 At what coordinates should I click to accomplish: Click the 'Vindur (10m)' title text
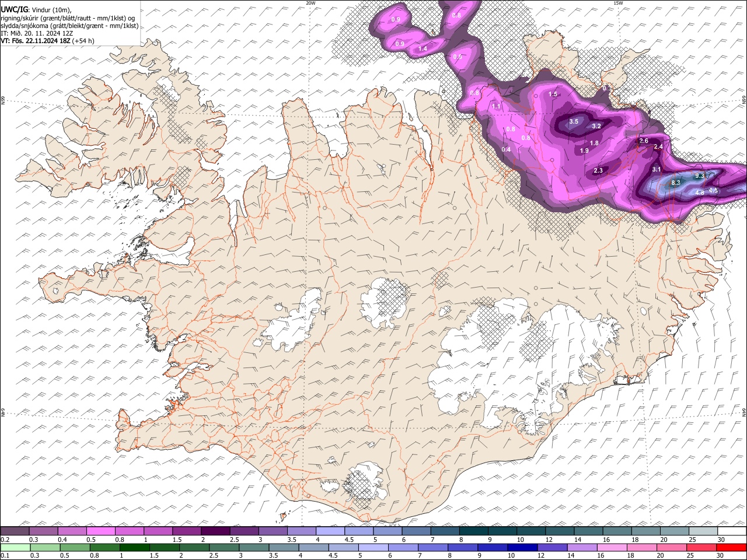coord(51,10)
